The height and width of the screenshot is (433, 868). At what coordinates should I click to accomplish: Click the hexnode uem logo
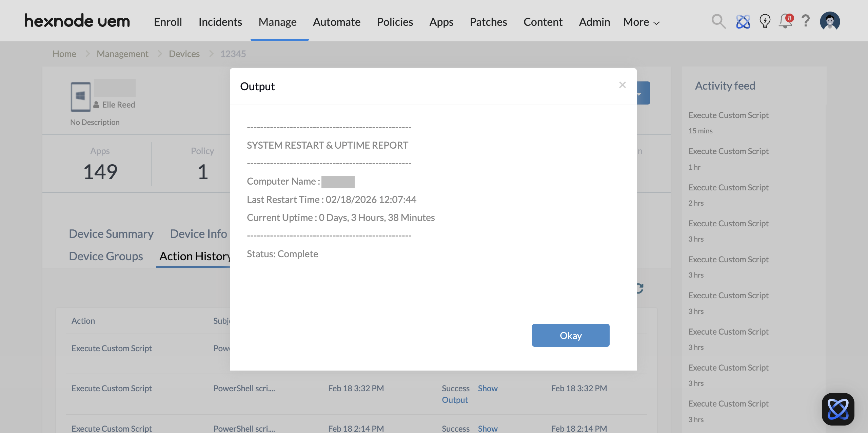77,21
